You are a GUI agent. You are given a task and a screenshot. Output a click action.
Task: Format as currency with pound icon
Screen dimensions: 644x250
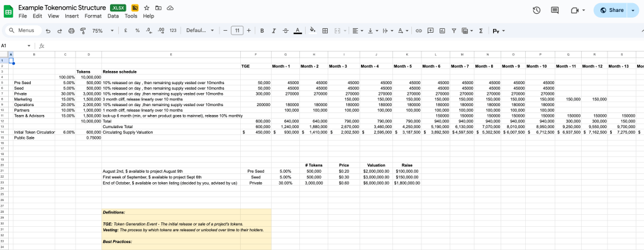coord(125,30)
